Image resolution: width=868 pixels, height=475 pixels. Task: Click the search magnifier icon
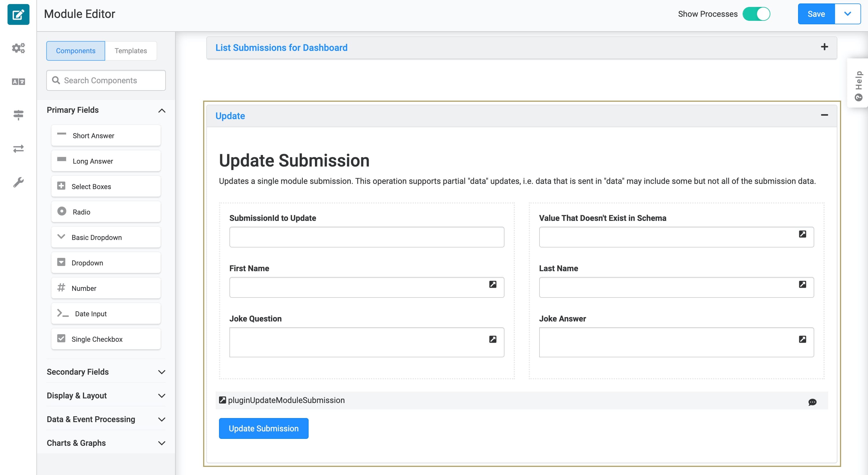56,80
